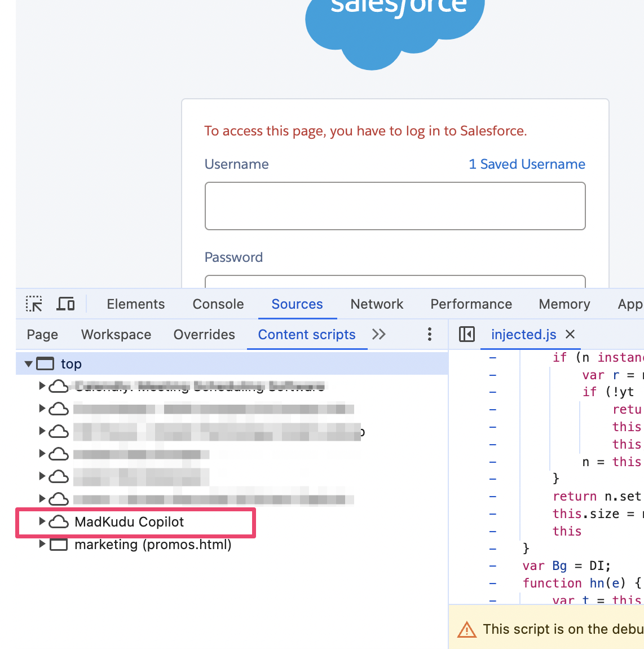
Task: Select the top frame row
Action: 232,364
